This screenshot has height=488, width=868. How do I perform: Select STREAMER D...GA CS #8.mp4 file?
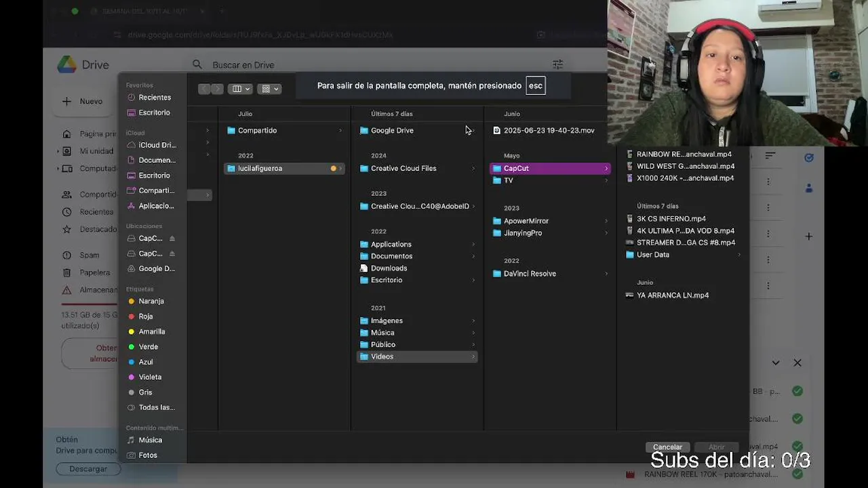pos(682,243)
